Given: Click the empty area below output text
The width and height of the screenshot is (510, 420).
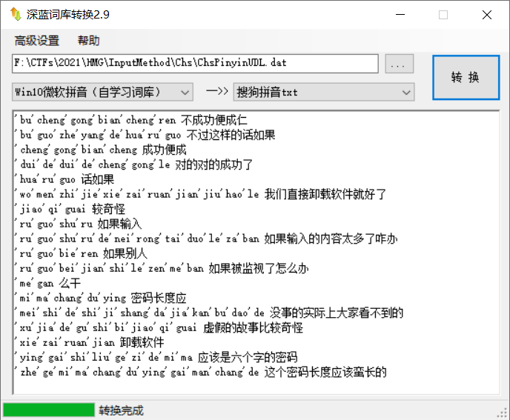Looking at the screenshot, I should click(x=252, y=385).
